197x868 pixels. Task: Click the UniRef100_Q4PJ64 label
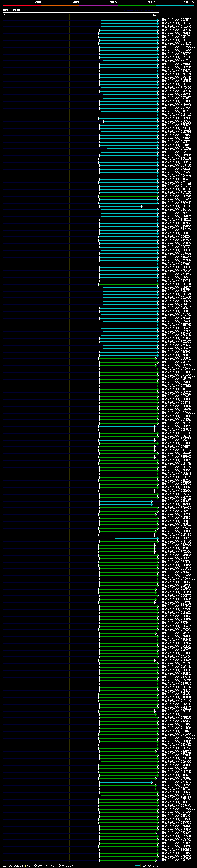click(x=176, y=816)
